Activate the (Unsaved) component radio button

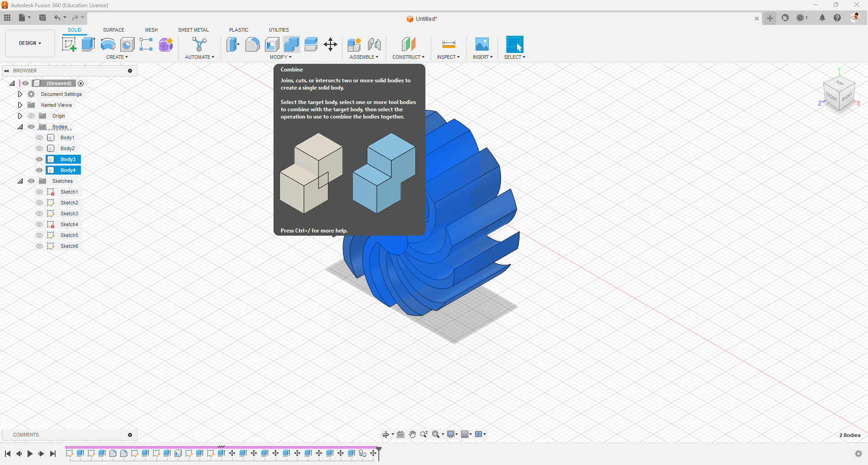point(81,83)
